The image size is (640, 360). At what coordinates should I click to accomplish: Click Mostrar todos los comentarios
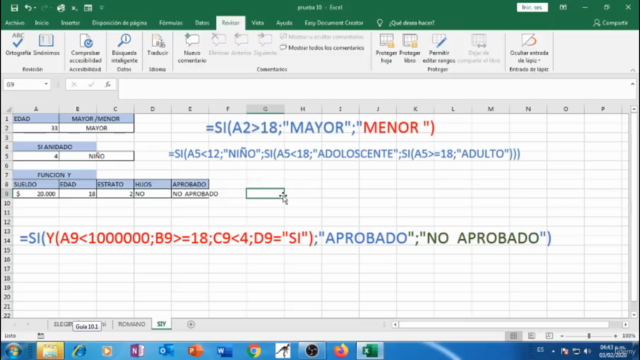coord(322,48)
